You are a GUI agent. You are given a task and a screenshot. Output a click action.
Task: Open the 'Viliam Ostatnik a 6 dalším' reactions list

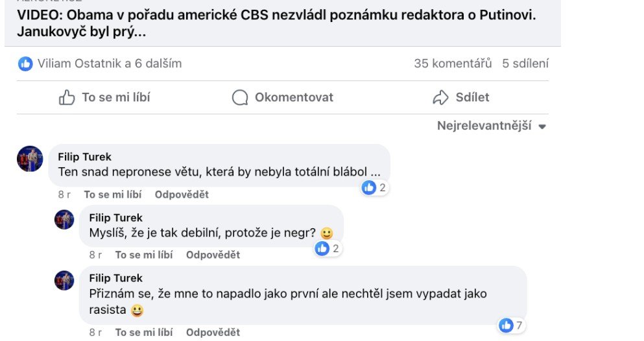click(110, 64)
